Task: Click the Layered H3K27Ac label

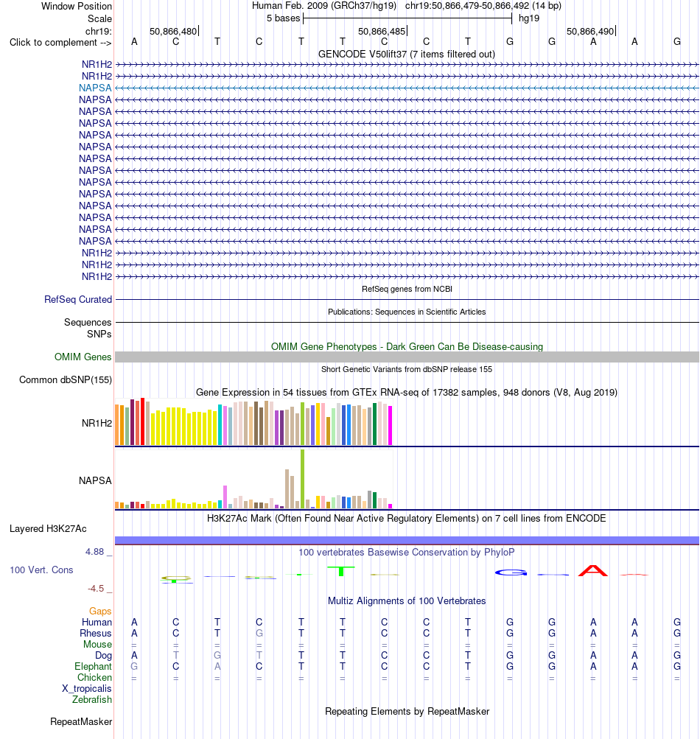Action: click(48, 529)
